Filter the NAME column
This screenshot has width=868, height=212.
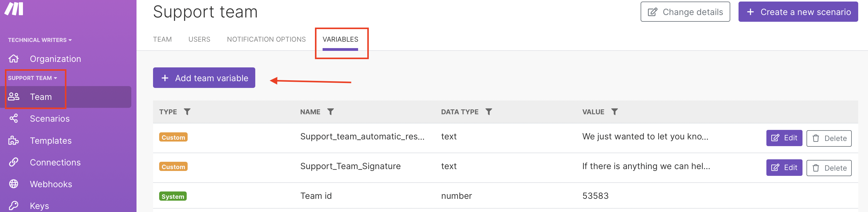coord(331,112)
